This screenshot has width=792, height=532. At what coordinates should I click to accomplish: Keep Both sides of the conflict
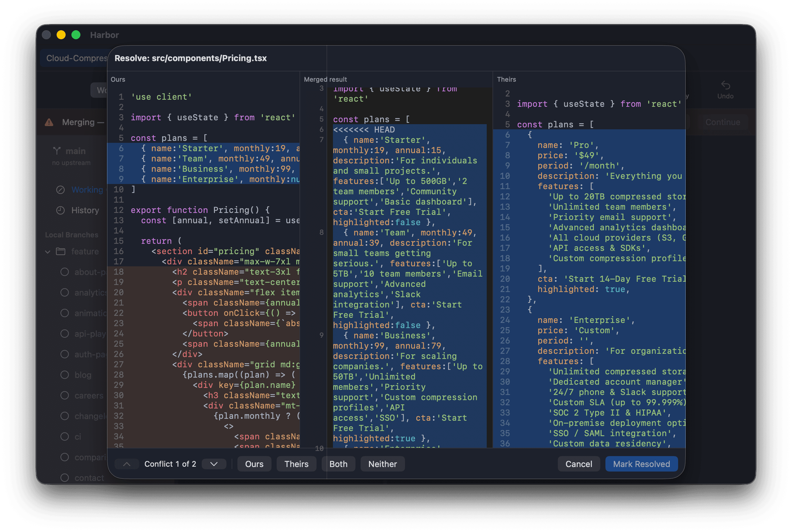pos(338,464)
